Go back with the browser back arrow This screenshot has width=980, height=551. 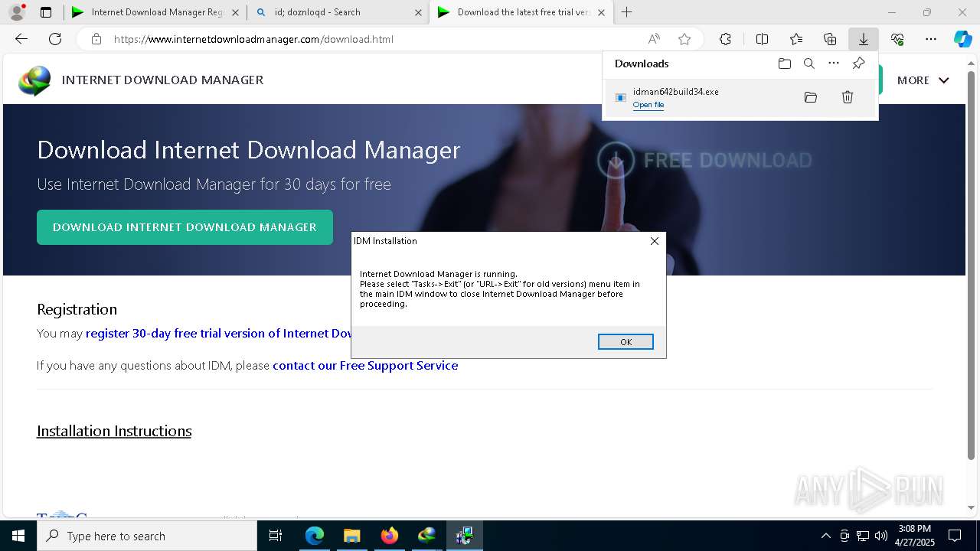21,39
